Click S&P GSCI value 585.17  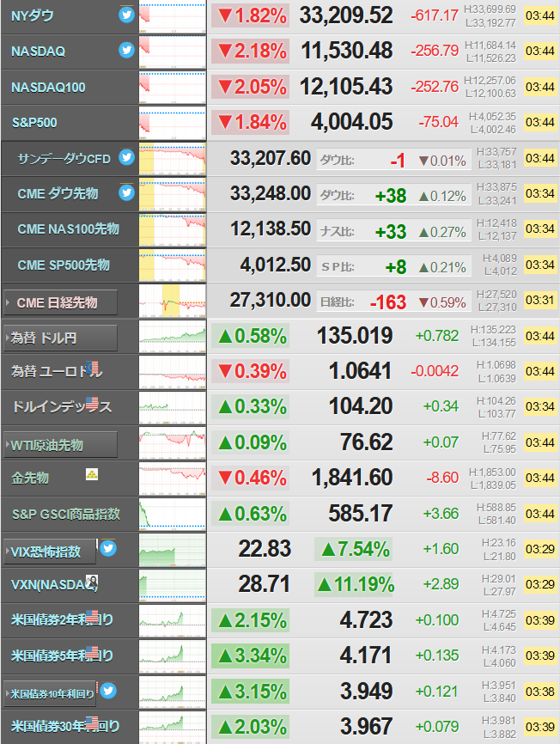click(361, 514)
